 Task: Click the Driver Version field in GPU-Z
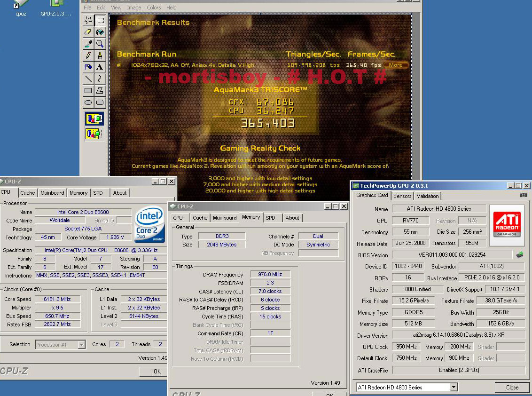pos(458,335)
